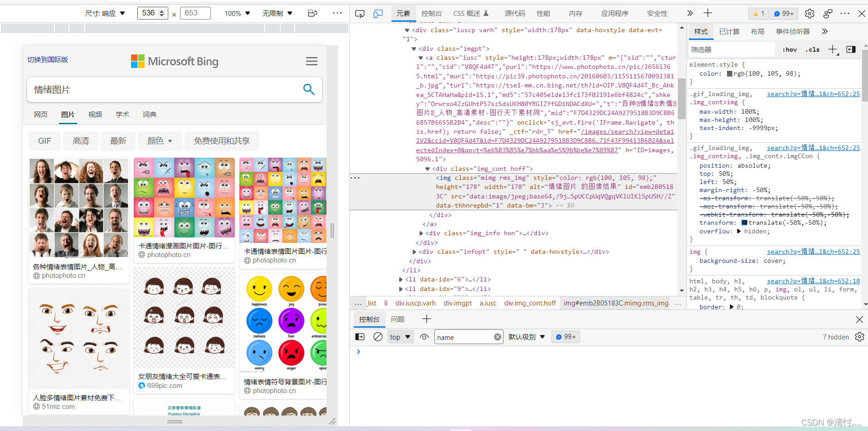Open DevTools settings gear

[x=809, y=14]
